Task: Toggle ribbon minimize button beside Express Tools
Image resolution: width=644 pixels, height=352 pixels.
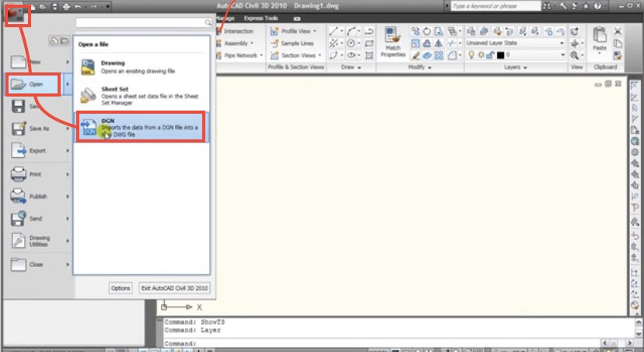Action: (297, 19)
